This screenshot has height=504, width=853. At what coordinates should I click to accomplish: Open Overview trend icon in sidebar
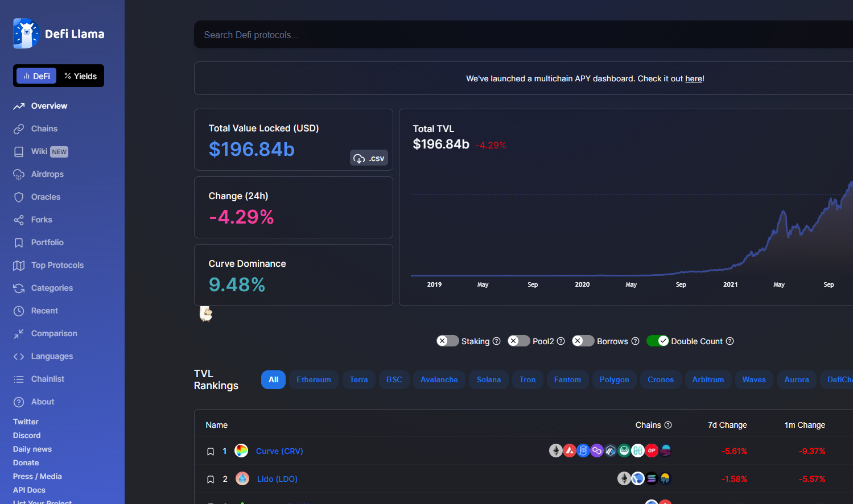[19, 106]
